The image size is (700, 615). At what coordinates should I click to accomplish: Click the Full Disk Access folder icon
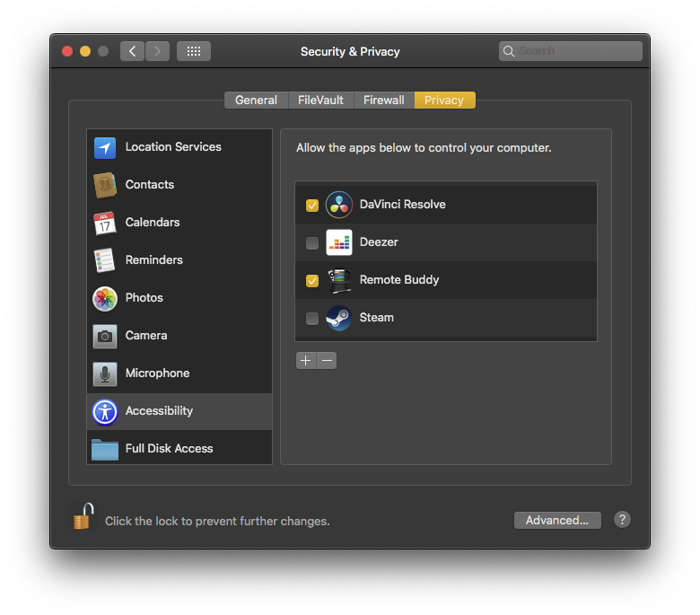(x=105, y=449)
